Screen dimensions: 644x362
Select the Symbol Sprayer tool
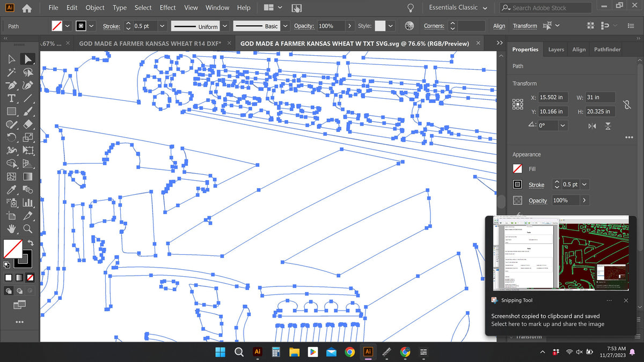(11, 203)
